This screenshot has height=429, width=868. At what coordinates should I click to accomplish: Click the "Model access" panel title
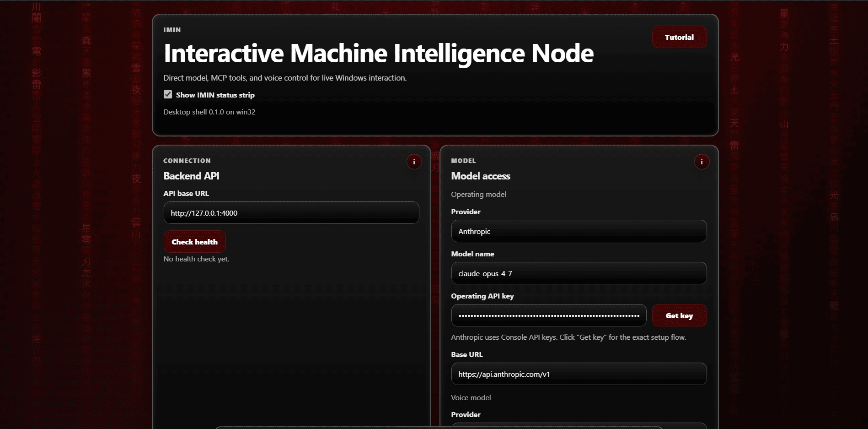tap(480, 176)
